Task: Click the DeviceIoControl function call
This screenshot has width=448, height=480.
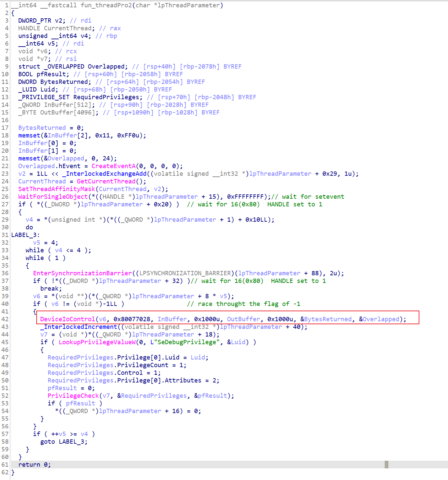Action: (67, 319)
